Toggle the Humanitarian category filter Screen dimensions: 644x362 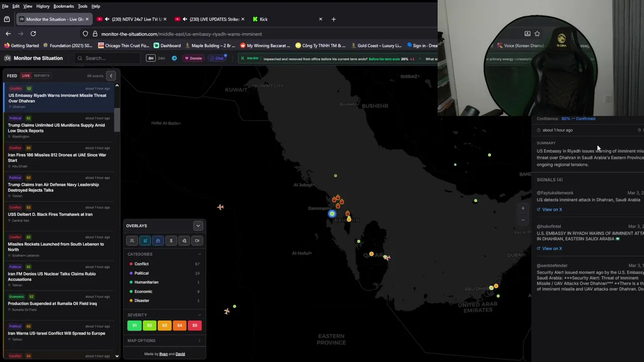click(x=165, y=282)
